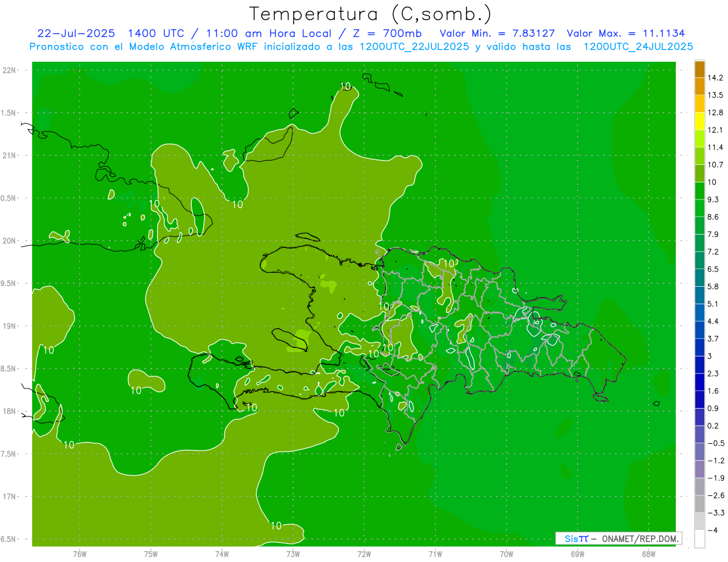Click the '-1.2' colorbar label
The height and width of the screenshot is (562, 728).
pyautogui.click(x=715, y=461)
